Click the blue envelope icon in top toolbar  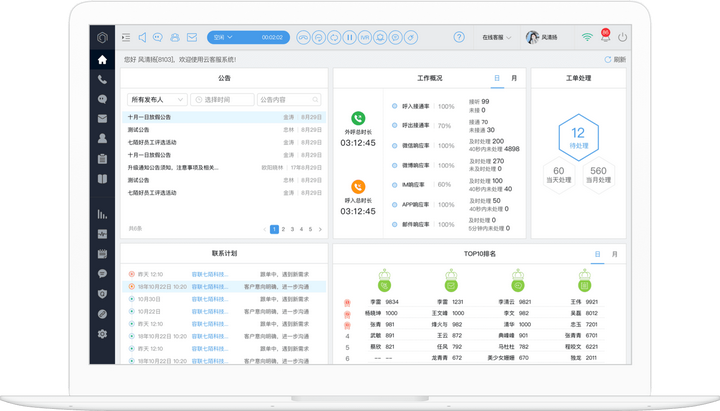pyautogui.click(x=192, y=37)
